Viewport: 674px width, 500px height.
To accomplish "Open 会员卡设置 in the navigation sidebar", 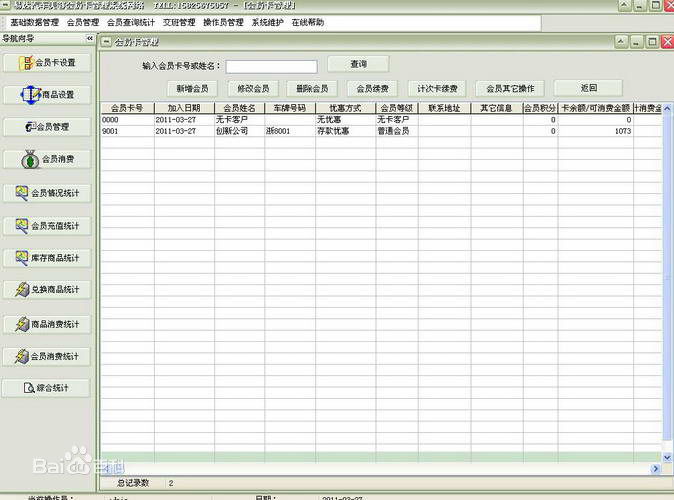I will coord(47,63).
